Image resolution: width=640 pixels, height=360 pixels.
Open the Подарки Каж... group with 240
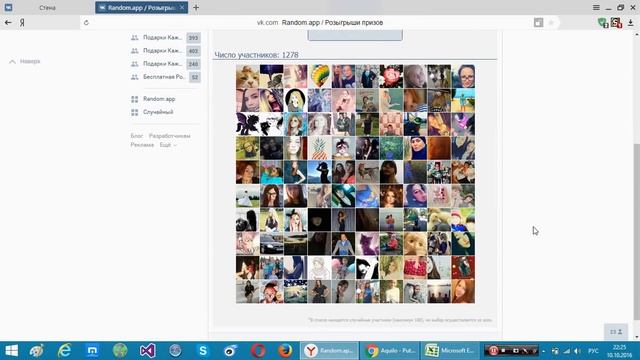[165, 64]
